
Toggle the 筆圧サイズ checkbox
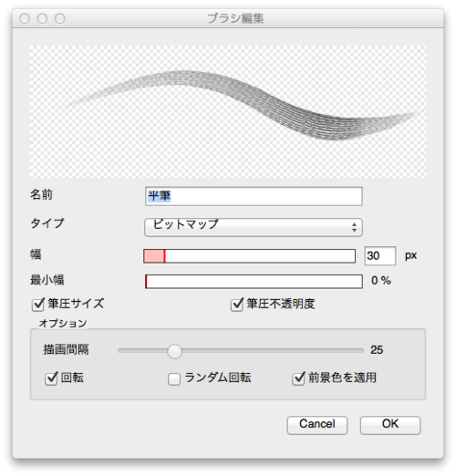(x=38, y=305)
